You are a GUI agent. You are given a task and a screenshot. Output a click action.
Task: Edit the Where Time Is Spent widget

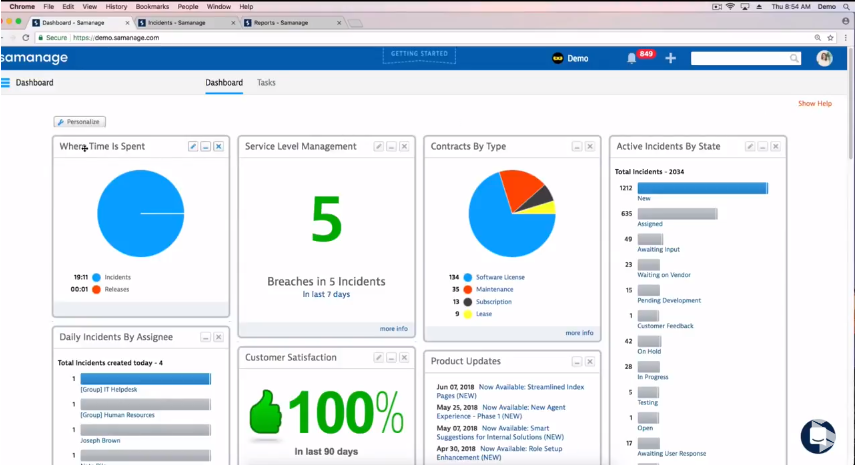tap(193, 147)
